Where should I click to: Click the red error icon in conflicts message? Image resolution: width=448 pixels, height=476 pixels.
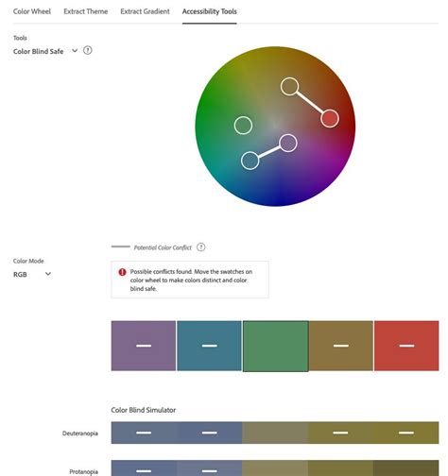[x=122, y=272]
